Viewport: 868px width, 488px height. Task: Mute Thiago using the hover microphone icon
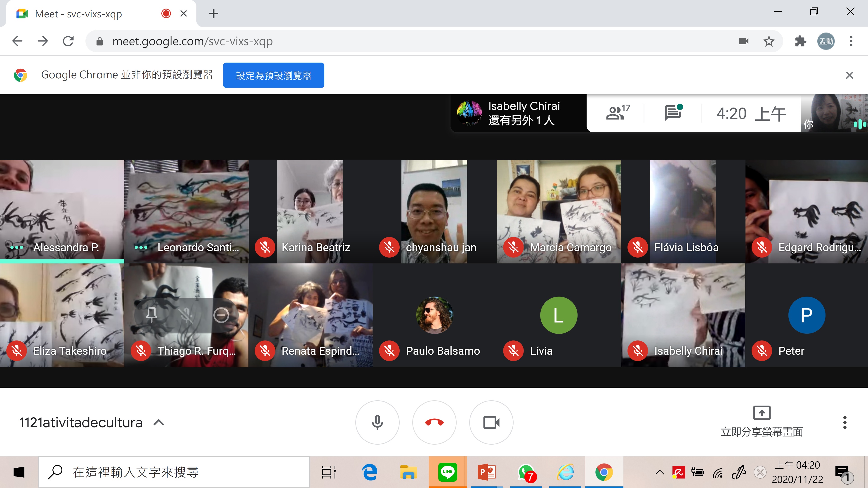coord(186,315)
